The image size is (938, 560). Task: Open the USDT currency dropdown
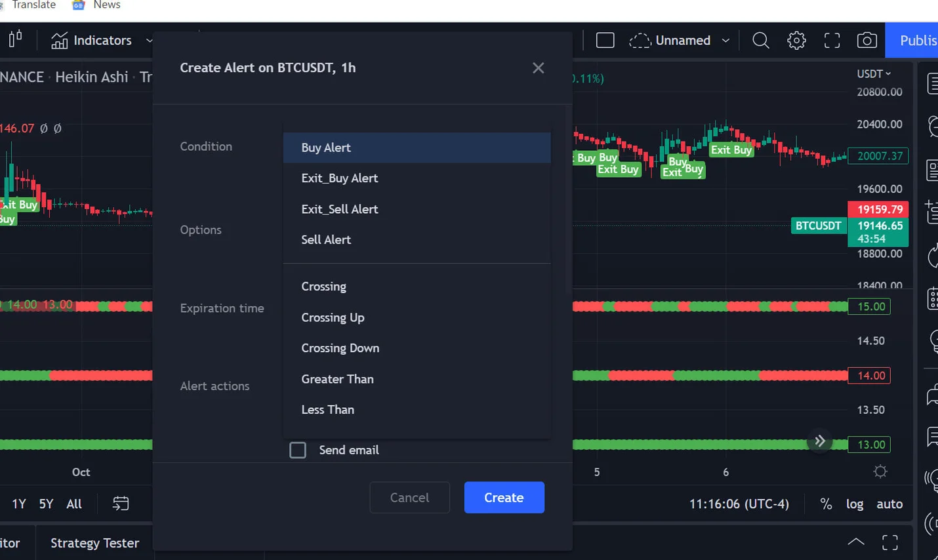tap(874, 74)
